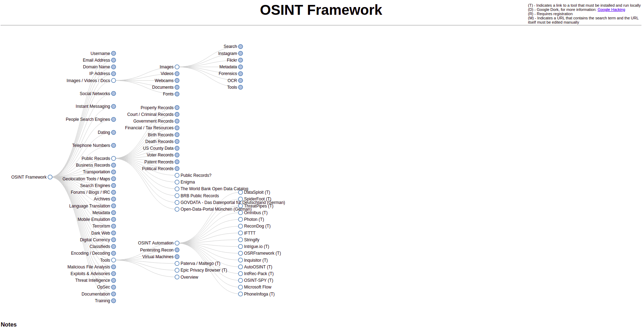
Task: Collapse the Images / Videos / Docs node
Action: (114, 81)
